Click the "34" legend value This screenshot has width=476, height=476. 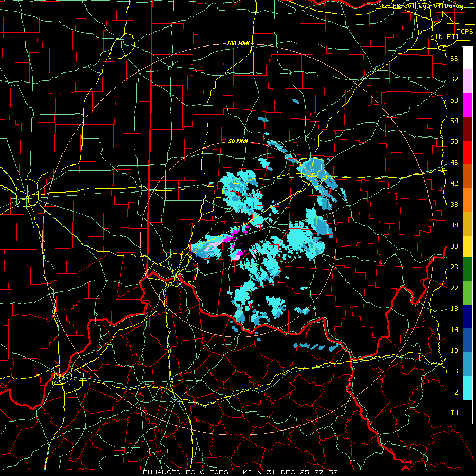click(454, 225)
